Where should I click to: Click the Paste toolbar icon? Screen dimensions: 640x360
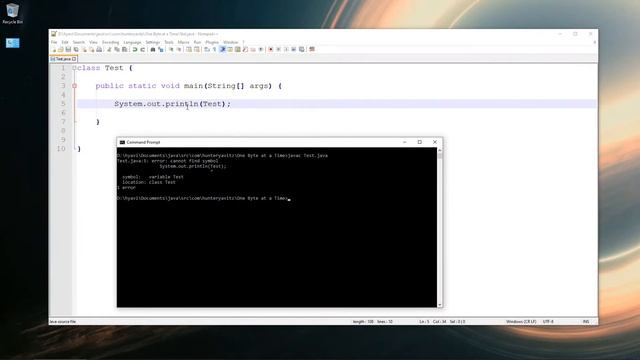(x=124, y=49)
